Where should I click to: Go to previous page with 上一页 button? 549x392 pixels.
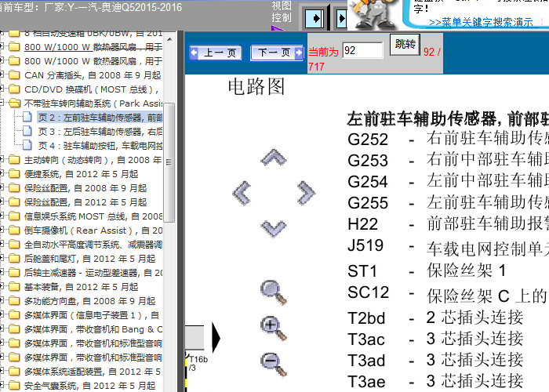(216, 53)
